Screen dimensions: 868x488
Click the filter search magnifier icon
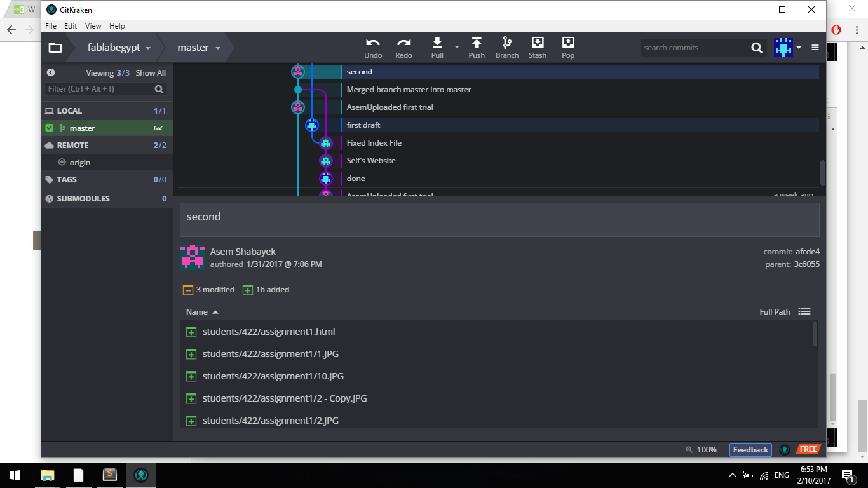click(159, 89)
